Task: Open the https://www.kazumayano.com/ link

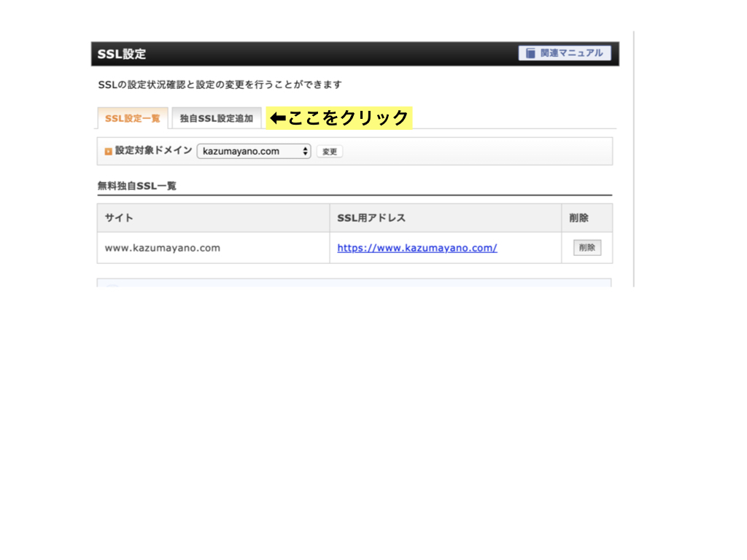Action: pos(417,248)
